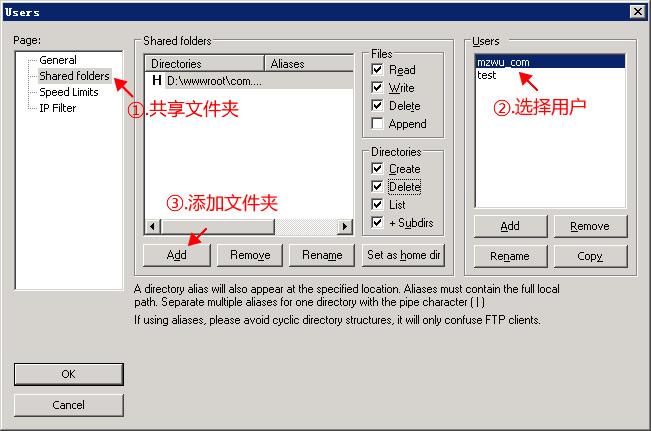Select Shared folders page in tree
This screenshot has width=651, height=431.
pyautogui.click(x=74, y=76)
